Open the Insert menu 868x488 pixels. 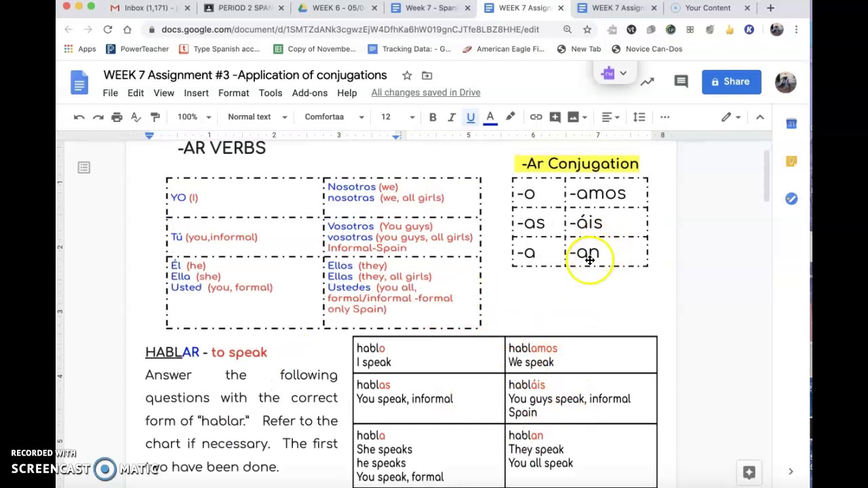(196, 93)
